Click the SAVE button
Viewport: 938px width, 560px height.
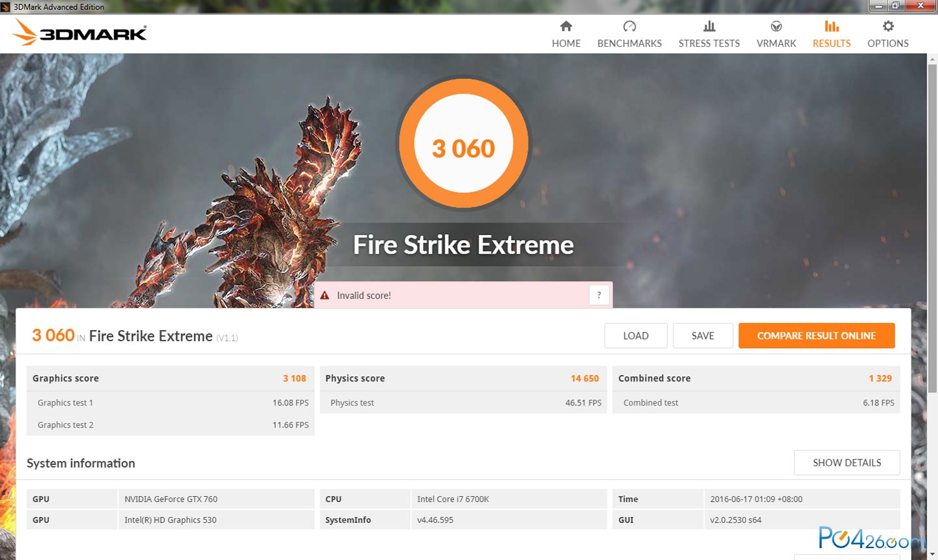pyautogui.click(x=703, y=336)
